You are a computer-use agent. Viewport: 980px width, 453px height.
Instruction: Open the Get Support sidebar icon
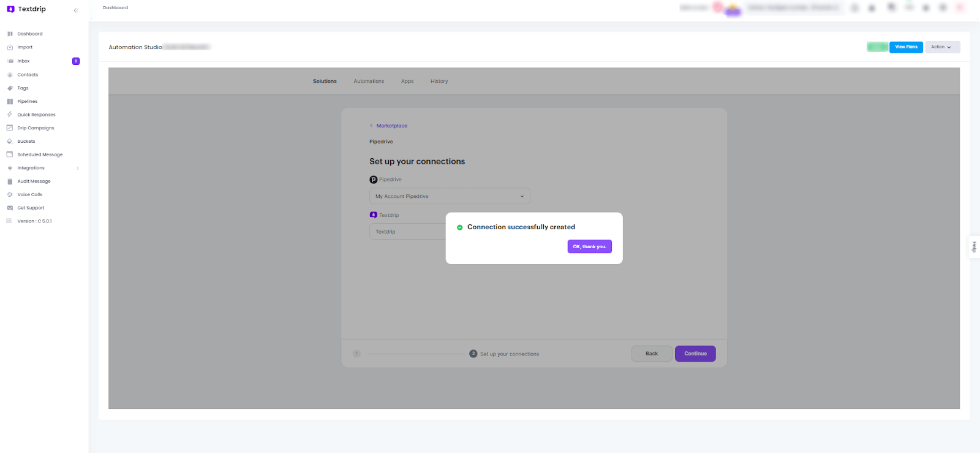pos(10,208)
